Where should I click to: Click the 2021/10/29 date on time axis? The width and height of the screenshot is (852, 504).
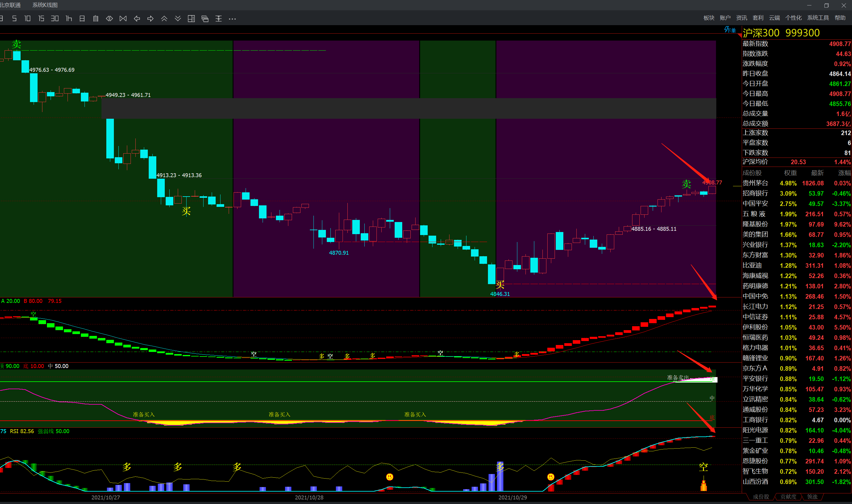(512, 497)
